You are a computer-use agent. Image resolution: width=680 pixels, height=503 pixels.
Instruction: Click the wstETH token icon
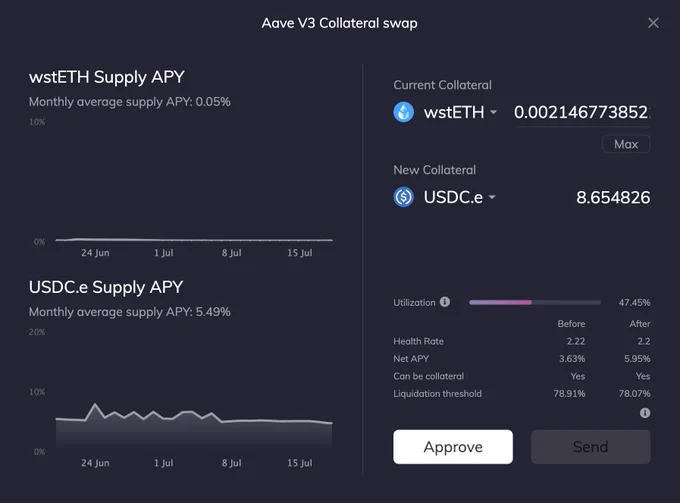coord(403,112)
